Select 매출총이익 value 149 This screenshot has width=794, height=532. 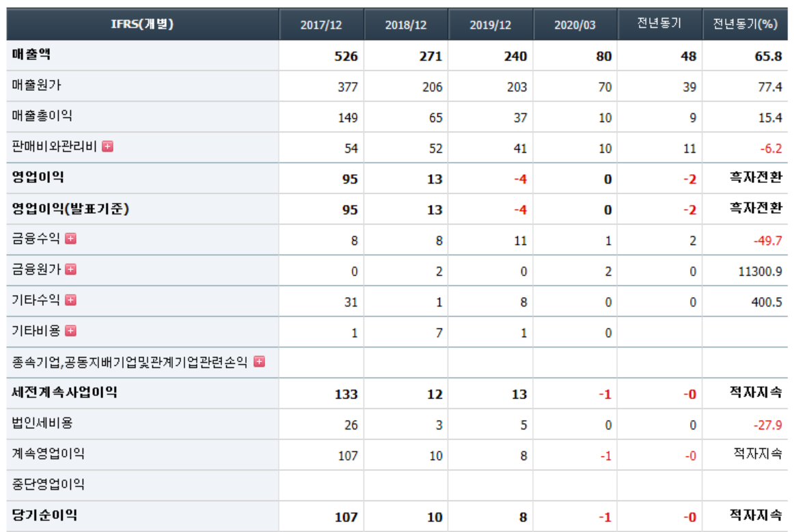348,118
